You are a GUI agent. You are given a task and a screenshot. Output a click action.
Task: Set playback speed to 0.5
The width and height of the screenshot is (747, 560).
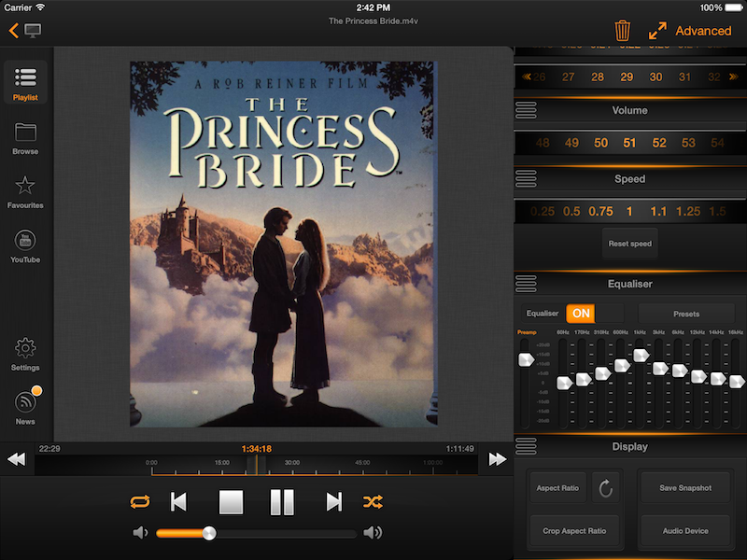[571, 212]
